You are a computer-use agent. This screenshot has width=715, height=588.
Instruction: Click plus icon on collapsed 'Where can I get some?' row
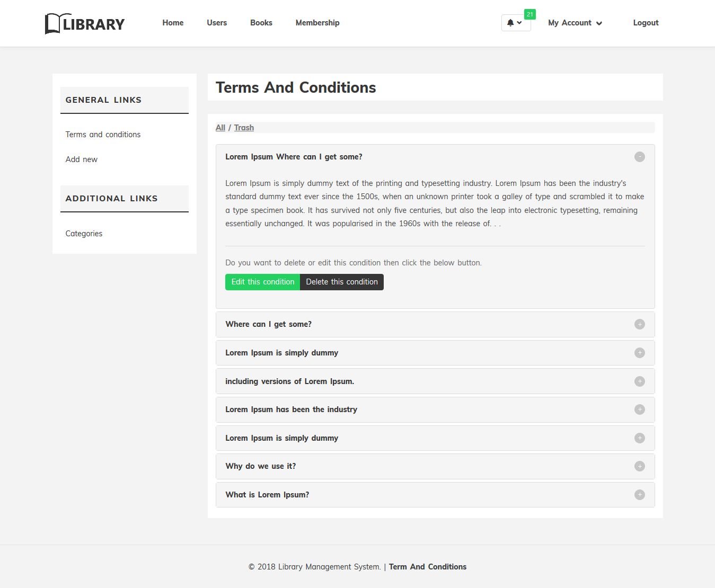640,324
